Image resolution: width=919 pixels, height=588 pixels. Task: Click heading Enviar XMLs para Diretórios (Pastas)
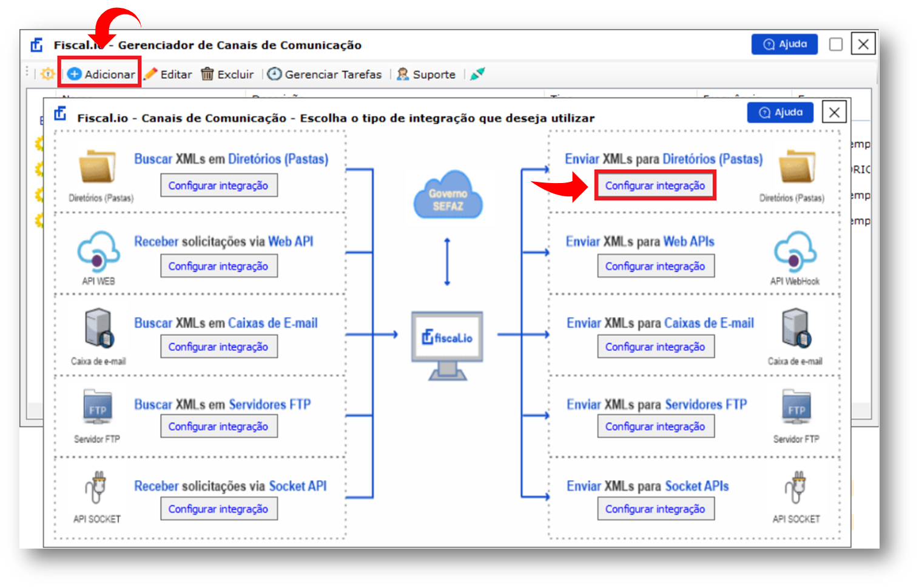tap(664, 159)
